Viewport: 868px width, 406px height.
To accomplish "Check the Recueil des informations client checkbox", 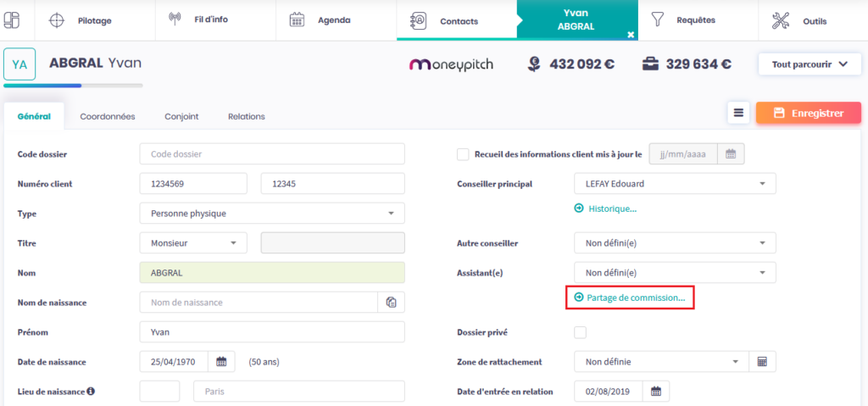I will click(x=463, y=154).
